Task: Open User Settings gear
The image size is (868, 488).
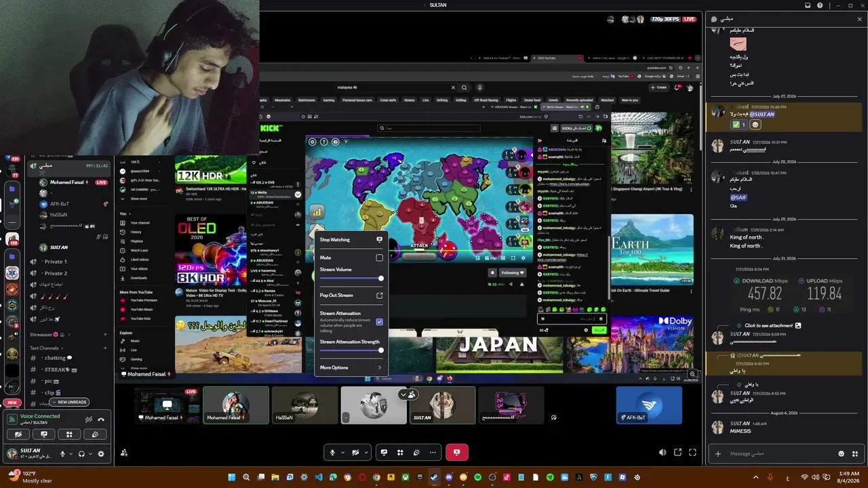Action: click(101, 454)
